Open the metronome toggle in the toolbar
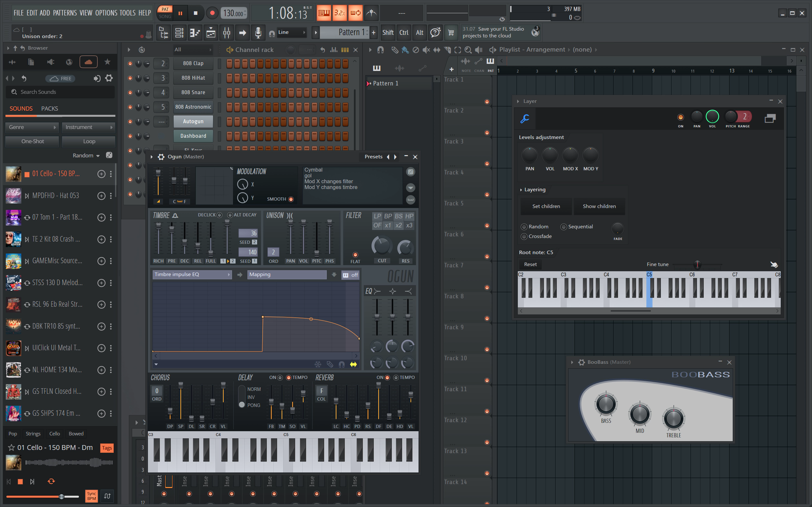 click(371, 13)
